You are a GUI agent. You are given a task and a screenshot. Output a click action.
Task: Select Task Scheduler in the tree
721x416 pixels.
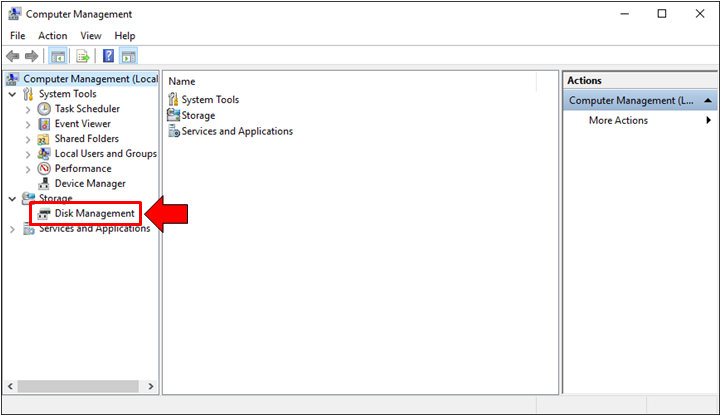(x=87, y=109)
